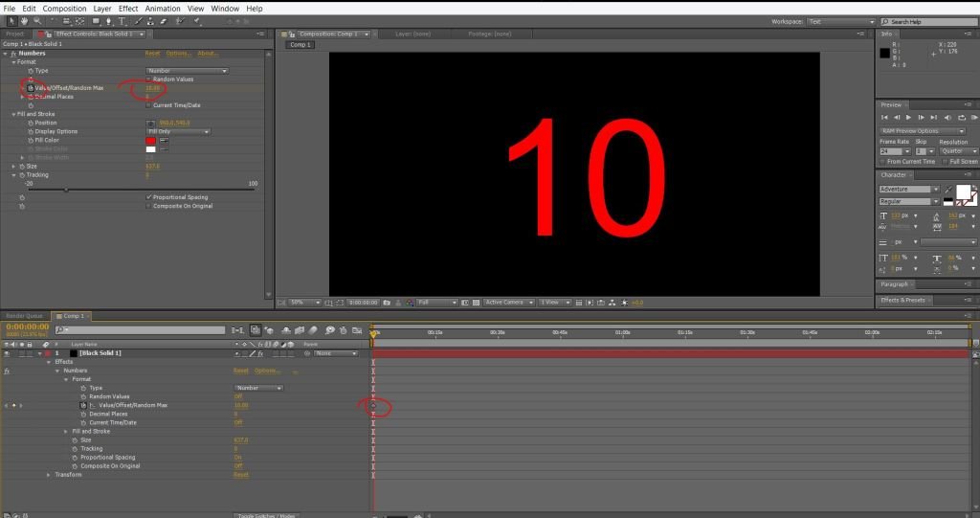Switch to Project panel tab
Screen dimensions: 980x518
(15, 34)
